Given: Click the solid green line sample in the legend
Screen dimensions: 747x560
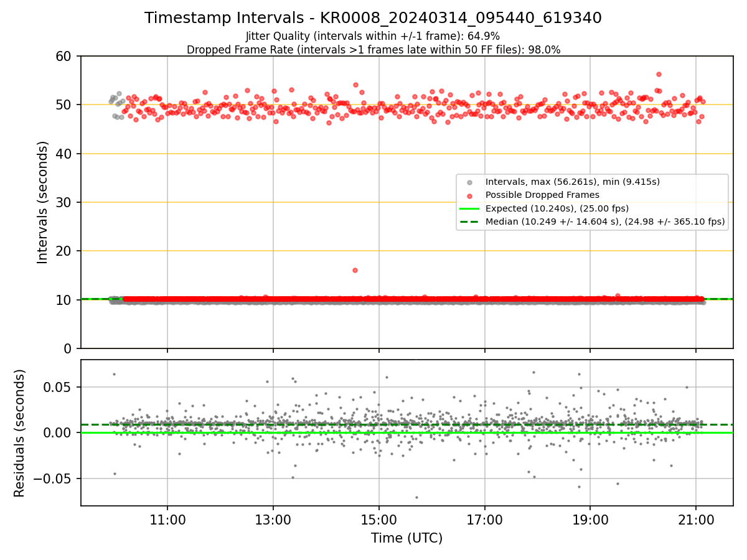Looking at the screenshot, I should 470,208.
